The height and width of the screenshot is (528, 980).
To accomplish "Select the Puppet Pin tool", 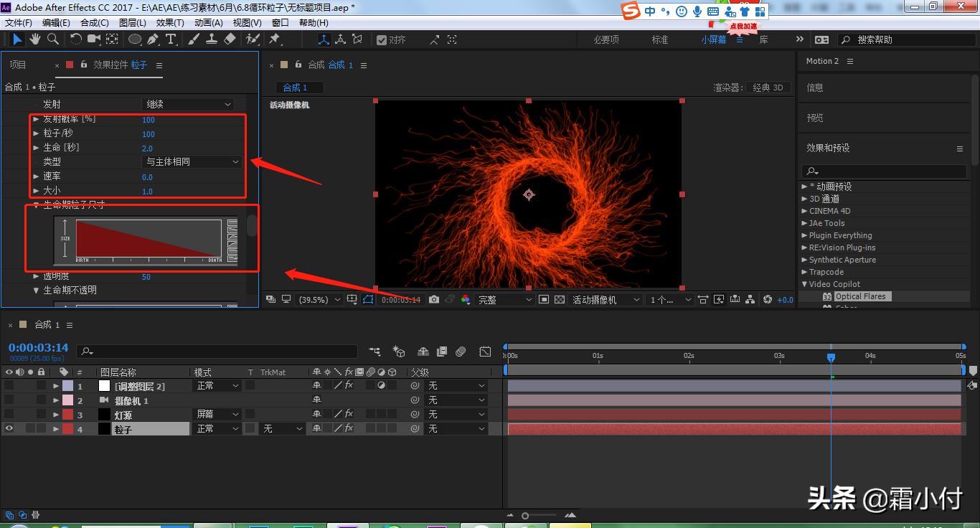I will [274, 39].
